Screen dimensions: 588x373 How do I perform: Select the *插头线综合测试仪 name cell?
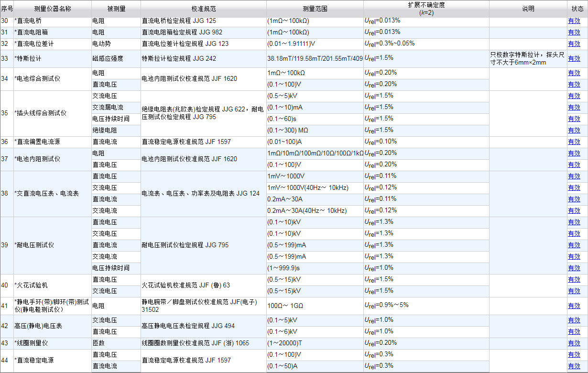pyautogui.click(x=52, y=113)
